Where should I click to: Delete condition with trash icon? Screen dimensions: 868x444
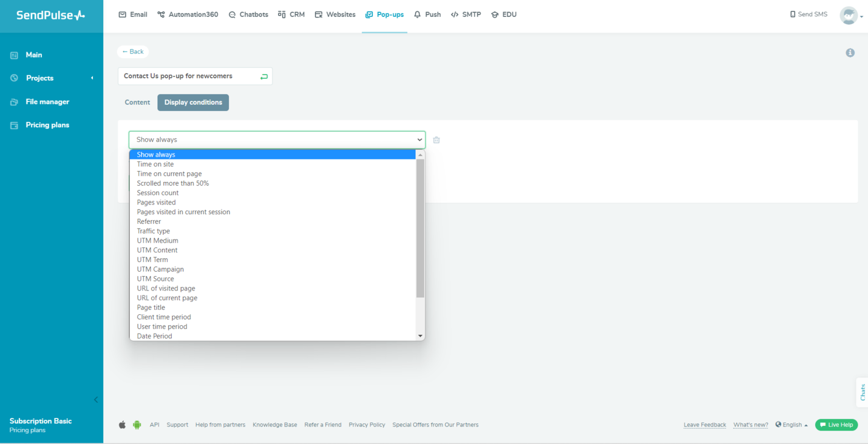pyautogui.click(x=436, y=140)
